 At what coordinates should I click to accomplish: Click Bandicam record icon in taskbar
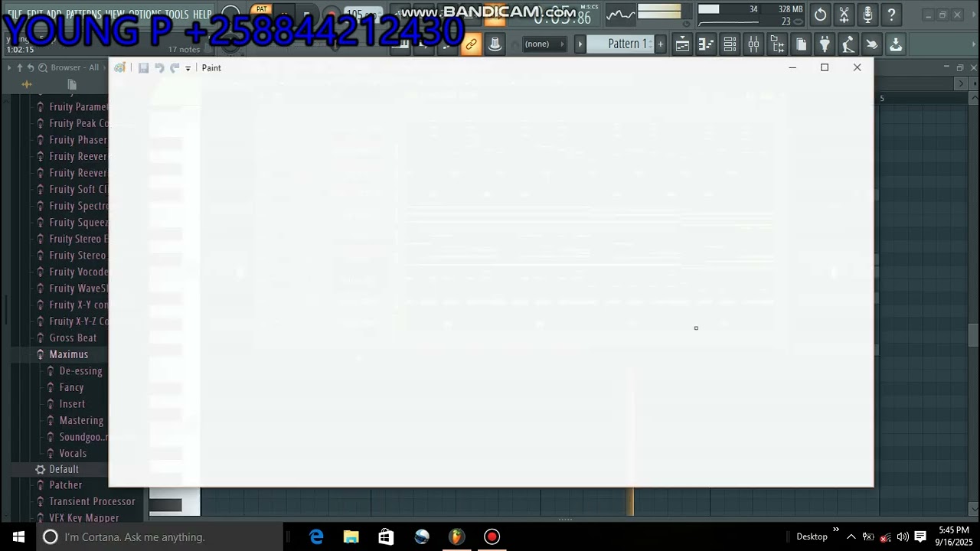[492, 537]
